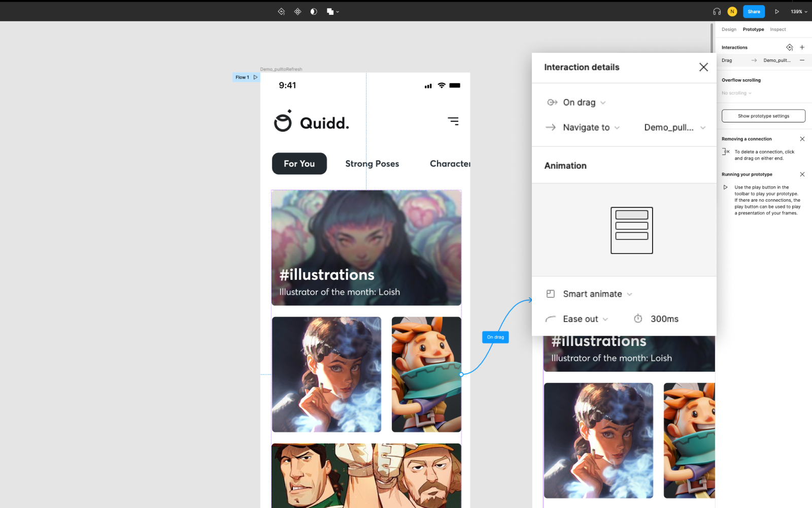Click the wifi icon in phone status bar
This screenshot has width=812, height=508.
[442, 85]
